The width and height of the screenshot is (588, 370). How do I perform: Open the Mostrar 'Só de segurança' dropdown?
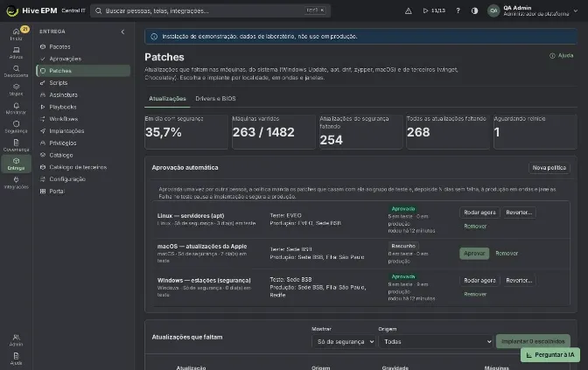click(x=344, y=341)
